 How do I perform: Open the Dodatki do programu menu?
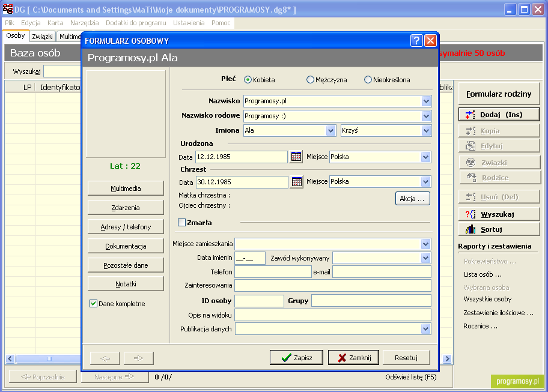(136, 23)
